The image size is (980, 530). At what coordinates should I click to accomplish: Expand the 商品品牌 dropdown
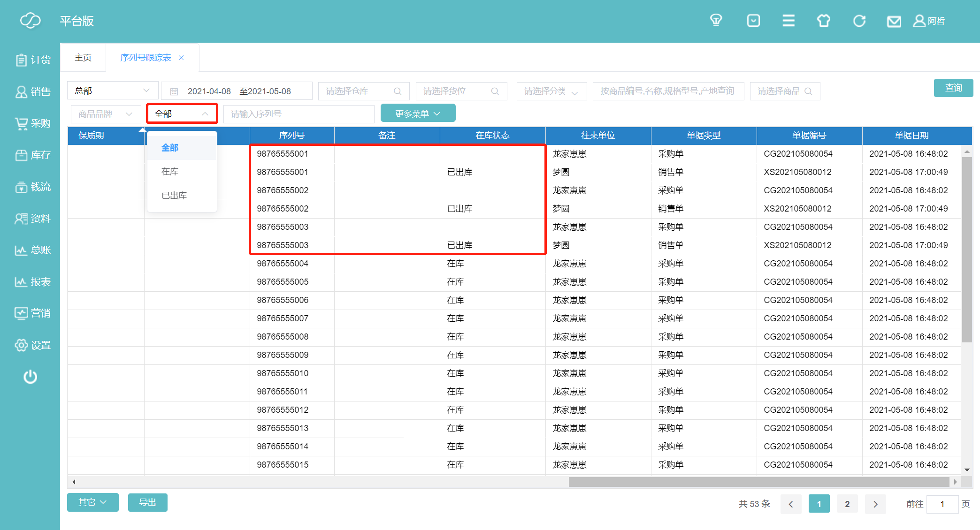106,114
